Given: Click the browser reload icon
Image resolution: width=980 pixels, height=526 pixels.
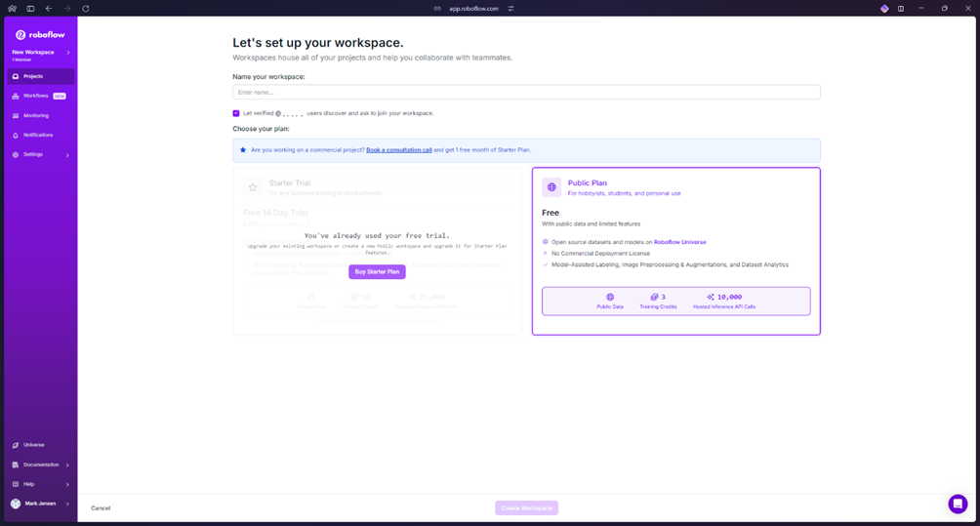Looking at the screenshot, I should coord(85,9).
